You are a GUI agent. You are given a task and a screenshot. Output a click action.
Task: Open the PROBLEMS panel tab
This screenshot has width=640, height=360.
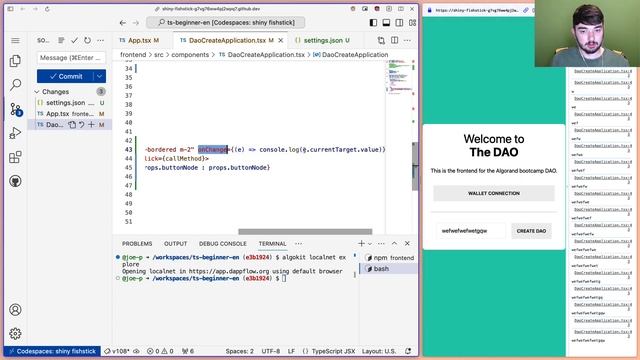(137, 244)
